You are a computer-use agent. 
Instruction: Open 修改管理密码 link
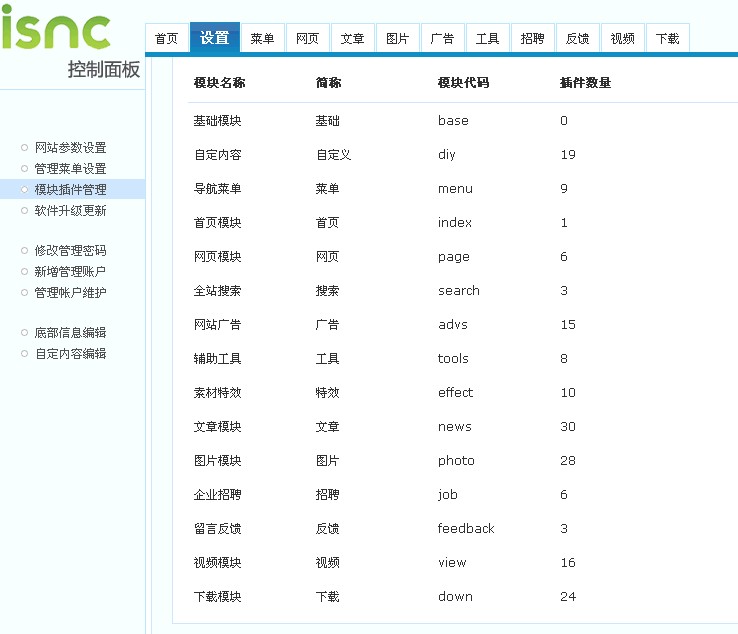click(70, 251)
